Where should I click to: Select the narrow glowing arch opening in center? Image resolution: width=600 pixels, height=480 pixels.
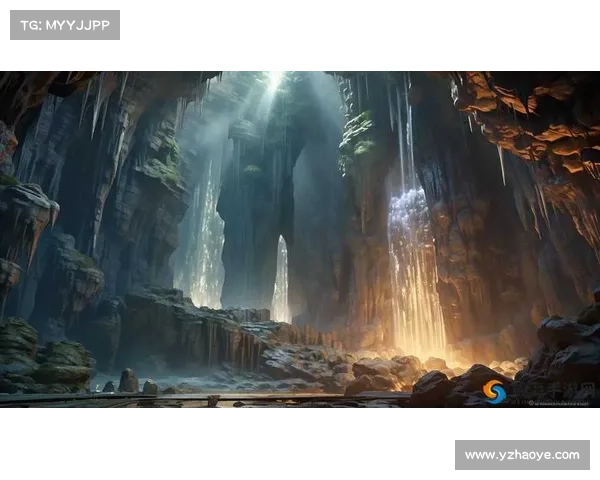pos(281,280)
